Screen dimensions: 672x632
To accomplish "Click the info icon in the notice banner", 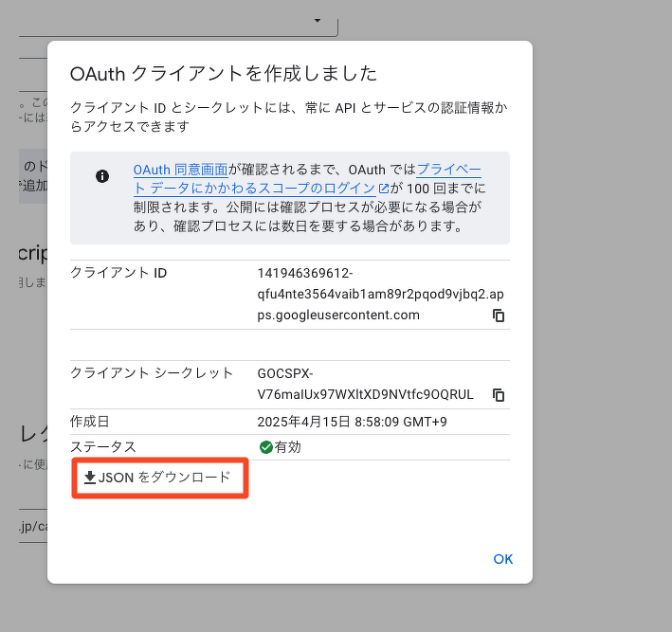I will coord(102,176).
